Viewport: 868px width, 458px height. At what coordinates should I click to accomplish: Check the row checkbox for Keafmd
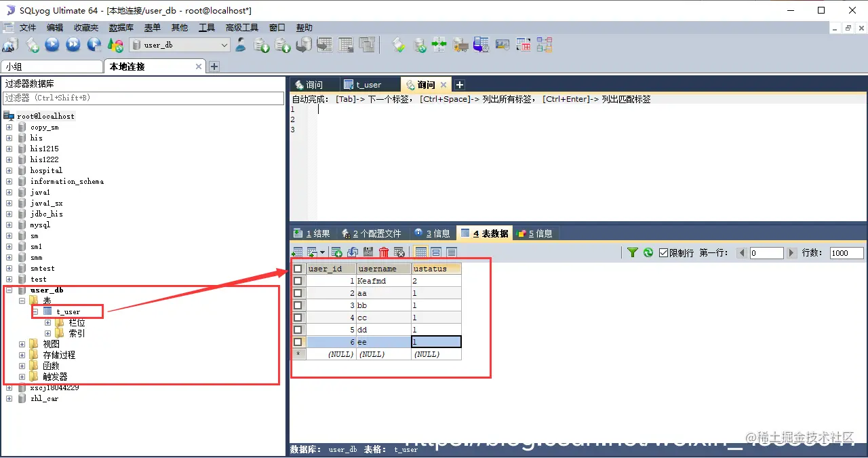click(x=298, y=281)
